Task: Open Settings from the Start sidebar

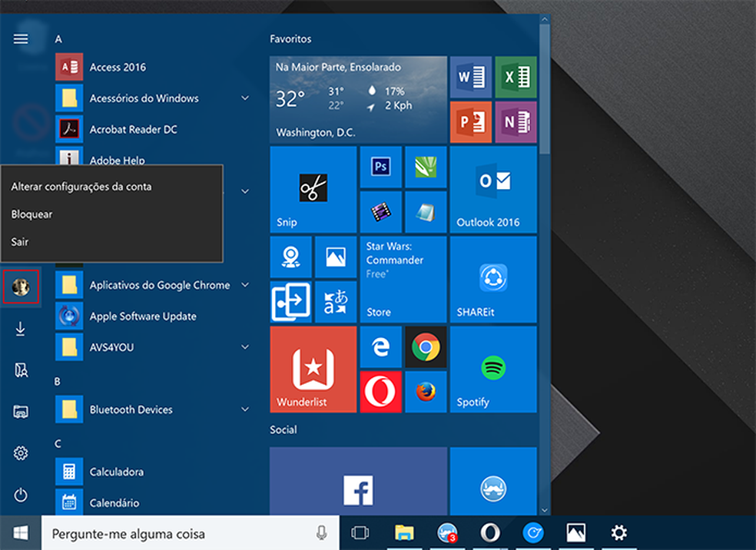Action: pyautogui.click(x=20, y=453)
